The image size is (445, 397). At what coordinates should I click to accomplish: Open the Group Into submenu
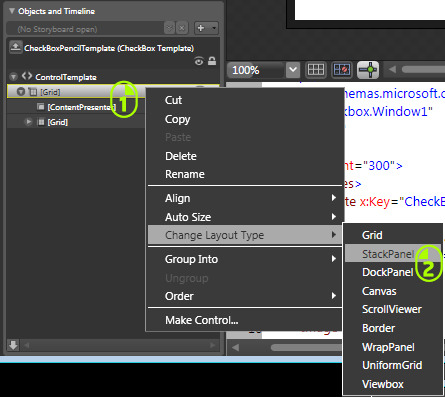tap(245, 259)
